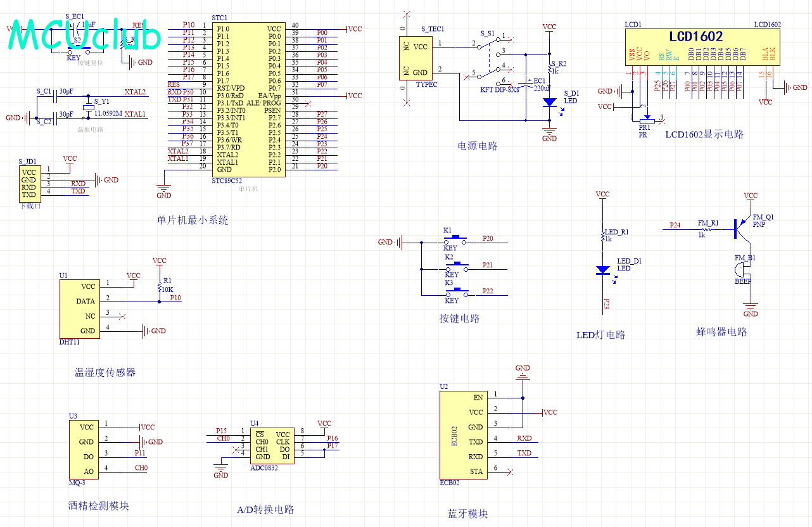Select the K3 push button symbol

455,292
